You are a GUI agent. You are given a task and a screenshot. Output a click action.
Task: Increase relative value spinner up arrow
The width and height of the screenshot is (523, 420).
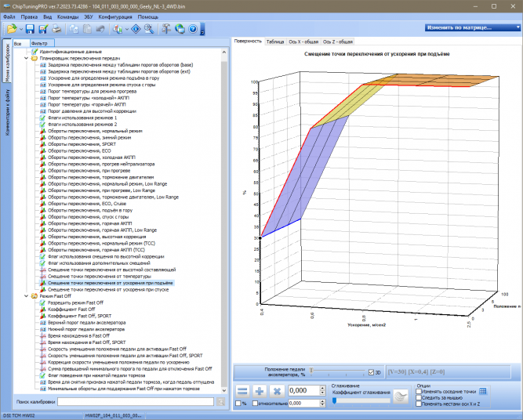(322, 401)
